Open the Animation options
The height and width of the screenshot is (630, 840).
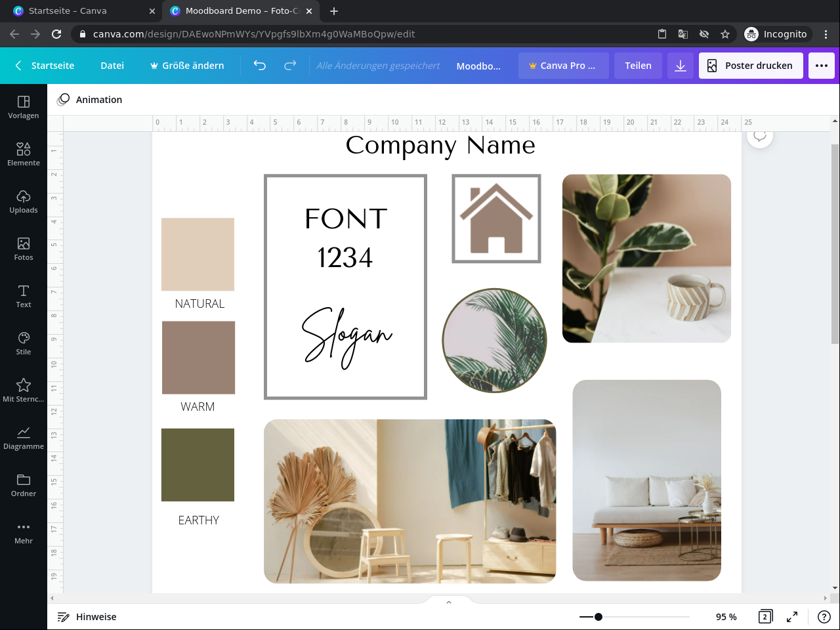pos(90,100)
